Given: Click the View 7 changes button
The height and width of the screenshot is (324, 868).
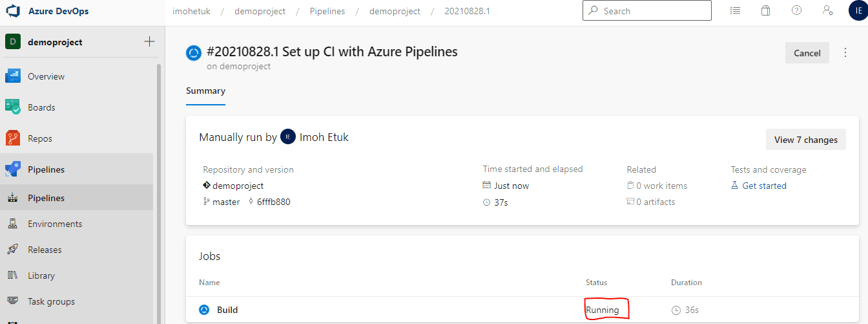Looking at the screenshot, I should click(x=805, y=140).
